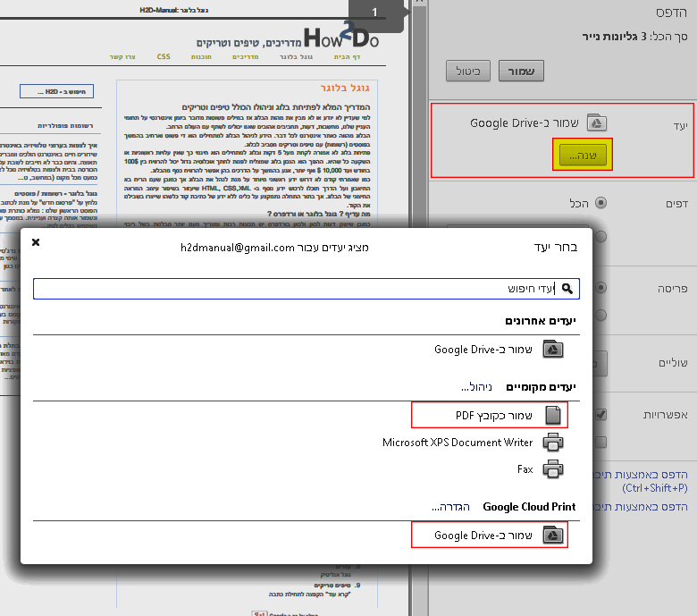Screen dimensions: 697x616
Task: Select the second layout radio button
Action: pos(601,316)
